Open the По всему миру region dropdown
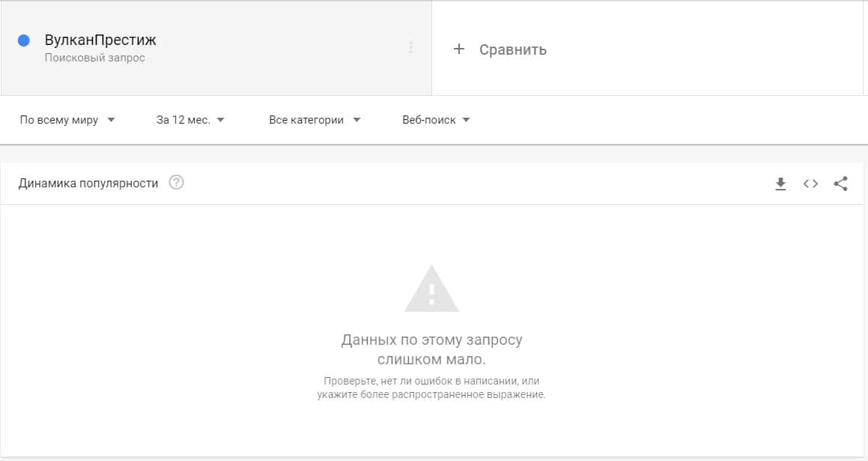The height and width of the screenshot is (461, 868). click(67, 120)
